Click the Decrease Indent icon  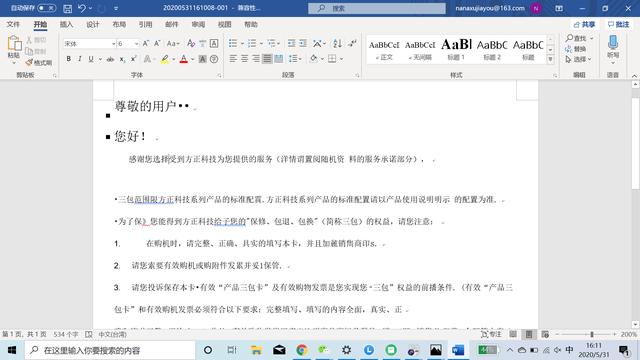291,43
